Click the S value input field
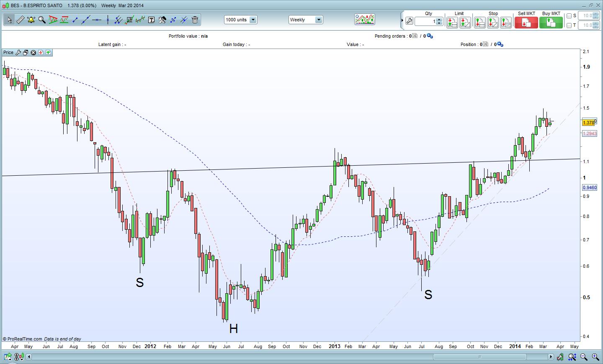 [x=589, y=16]
